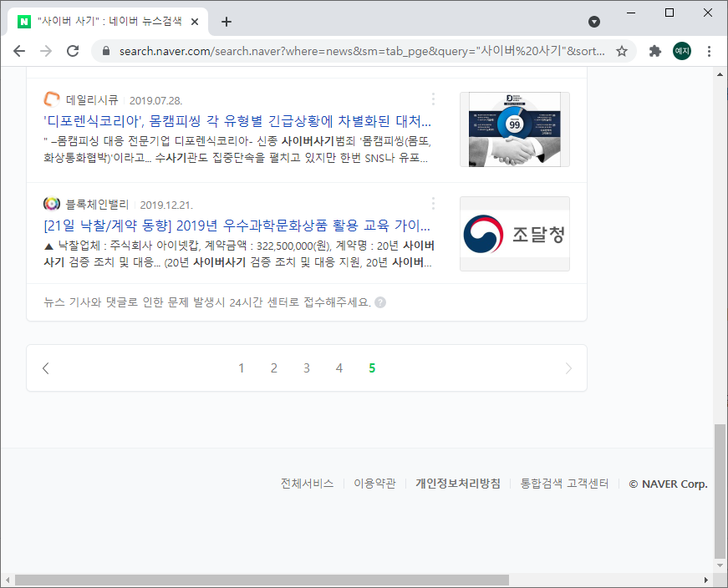Open the 이용약관 footer link
This screenshot has width=728, height=588.
point(374,484)
